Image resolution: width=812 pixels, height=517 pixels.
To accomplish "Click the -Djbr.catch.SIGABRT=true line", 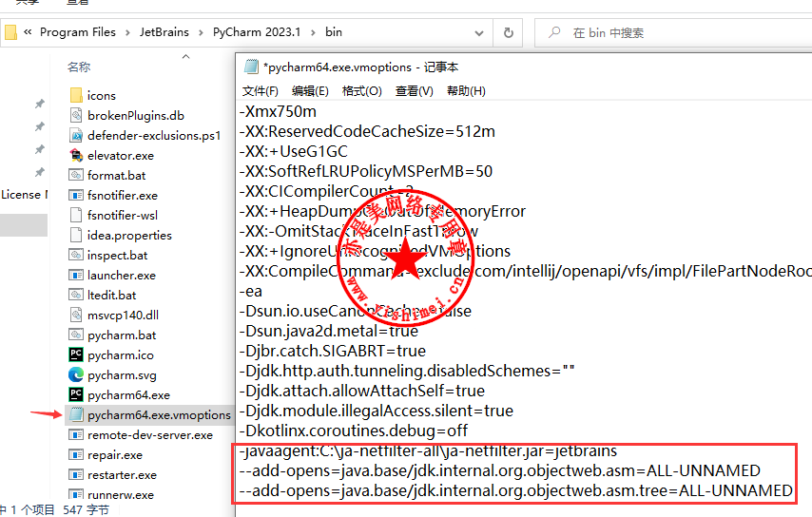I will pyautogui.click(x=333, y=351).
